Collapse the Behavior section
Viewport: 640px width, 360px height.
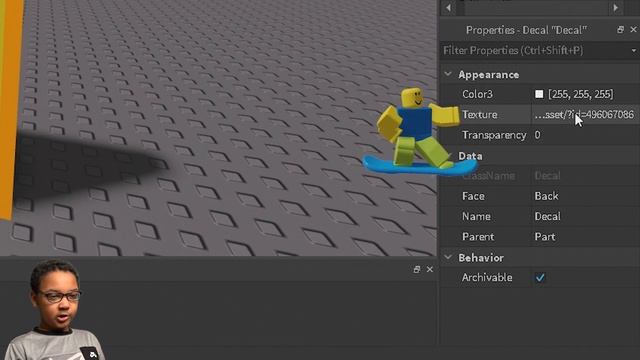pyautogui.click(x=448, y=258)
